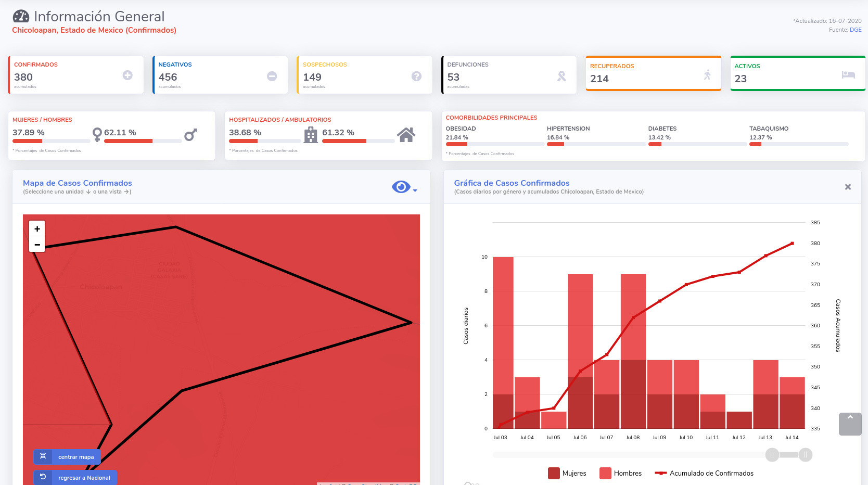Click the Activos 23 value

pyautogui.click(x=741, y=79)
